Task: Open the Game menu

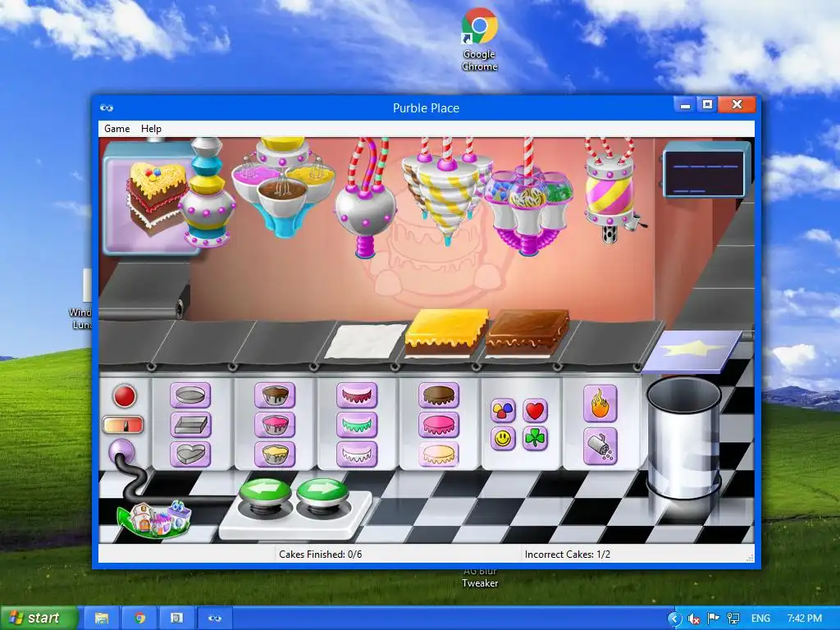Action: 116,129
